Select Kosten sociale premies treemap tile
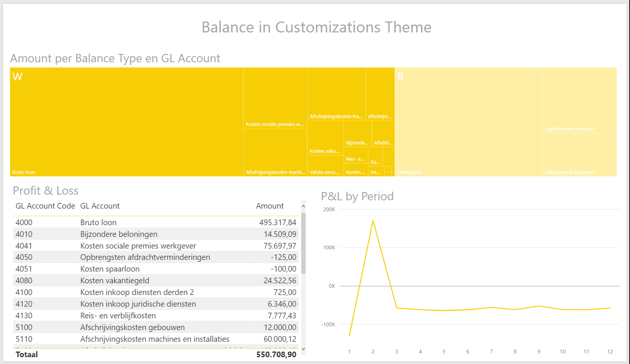630x364 pixels. (275, 98)
